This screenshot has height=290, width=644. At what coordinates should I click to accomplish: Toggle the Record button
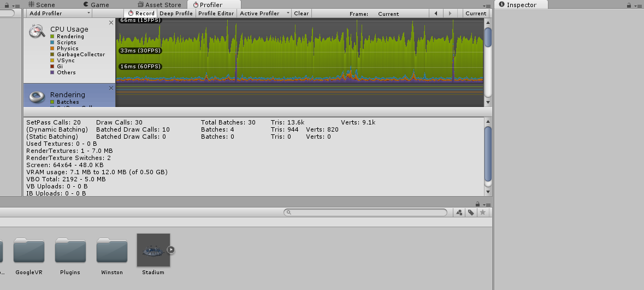click(141, 14)
